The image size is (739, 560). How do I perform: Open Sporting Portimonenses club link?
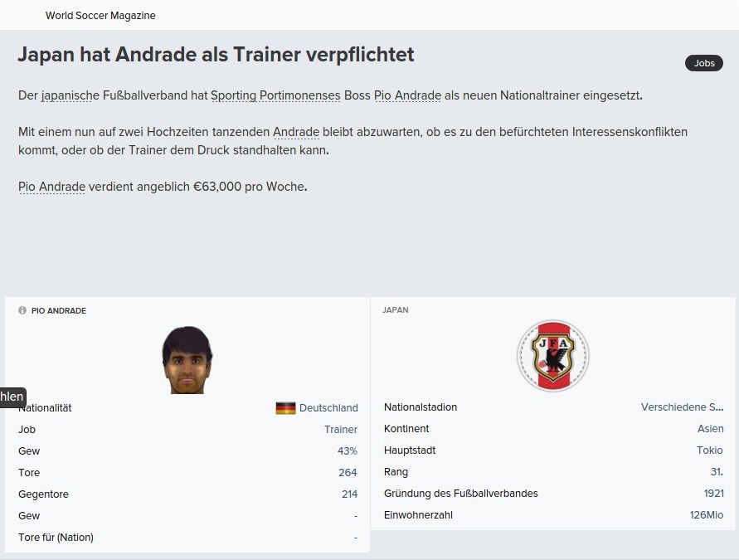(x=275, y=95)
